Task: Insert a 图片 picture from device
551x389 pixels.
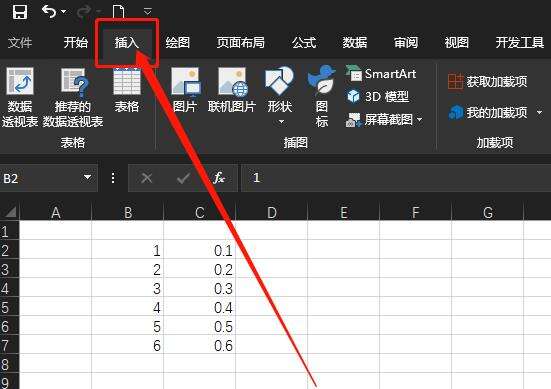Action: click(185, 90)
